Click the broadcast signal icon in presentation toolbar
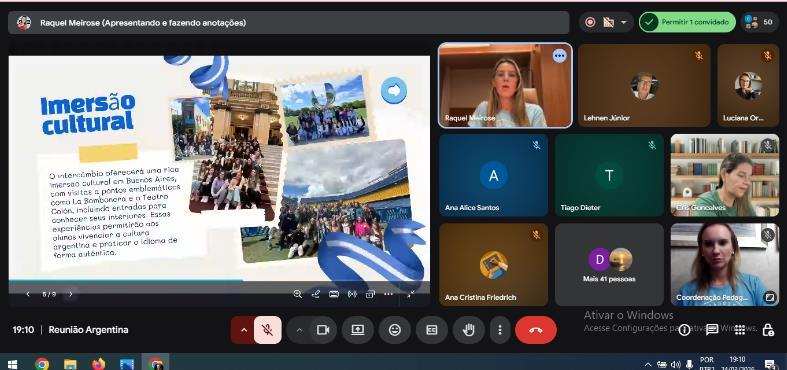The image size is (787, 370). (x=352, y=294)
